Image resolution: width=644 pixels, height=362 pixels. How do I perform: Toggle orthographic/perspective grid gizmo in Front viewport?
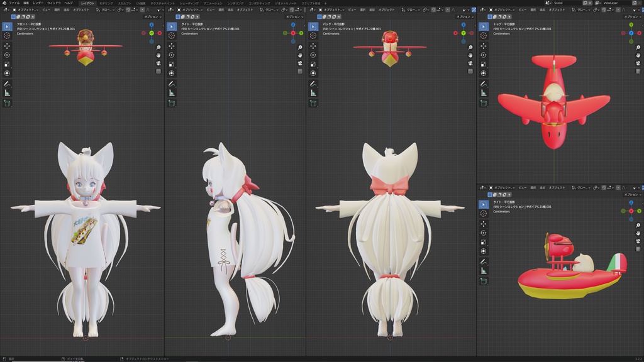pos(158,71)
